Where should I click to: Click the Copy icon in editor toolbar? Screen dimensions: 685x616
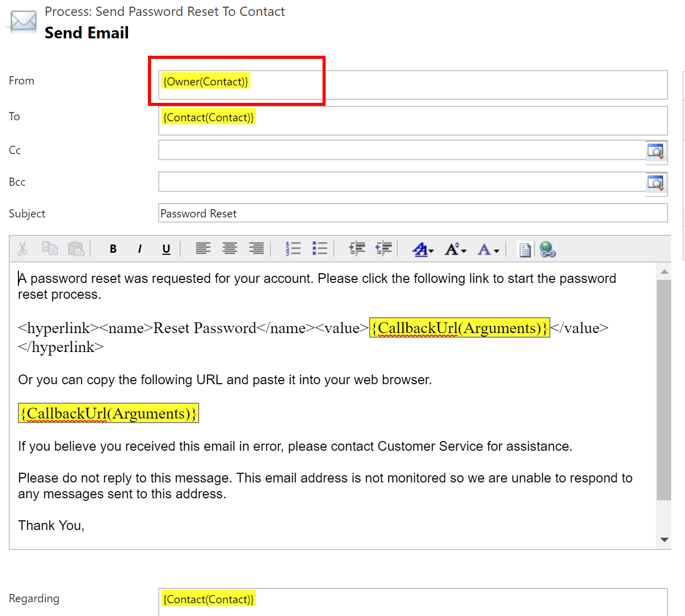point(50,248)
